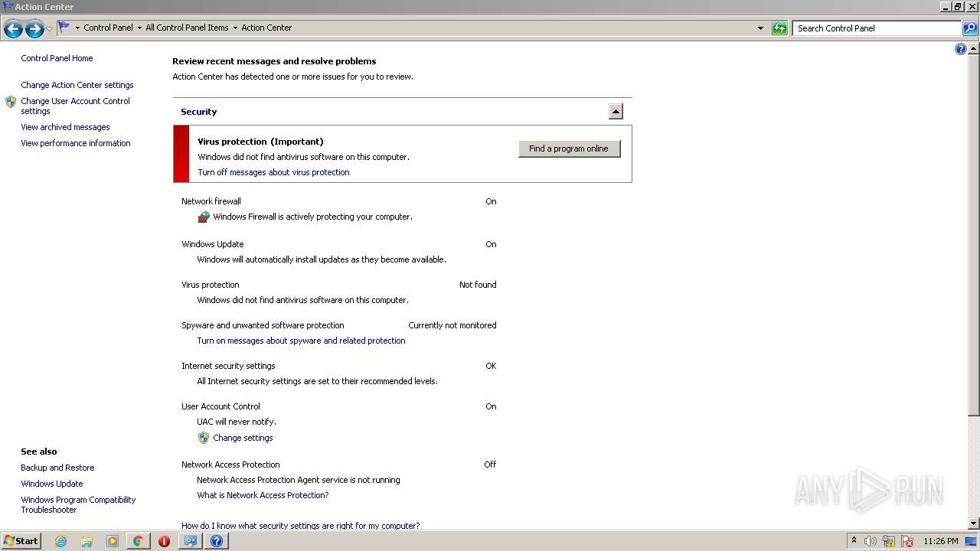Click the Help question mark taskbar icon

pos(217,541)
